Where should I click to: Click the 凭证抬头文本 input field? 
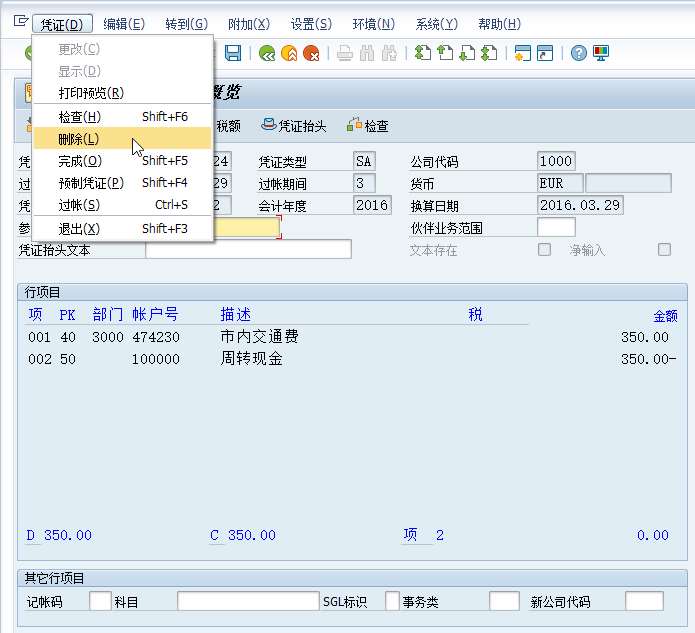coord(248,249)
